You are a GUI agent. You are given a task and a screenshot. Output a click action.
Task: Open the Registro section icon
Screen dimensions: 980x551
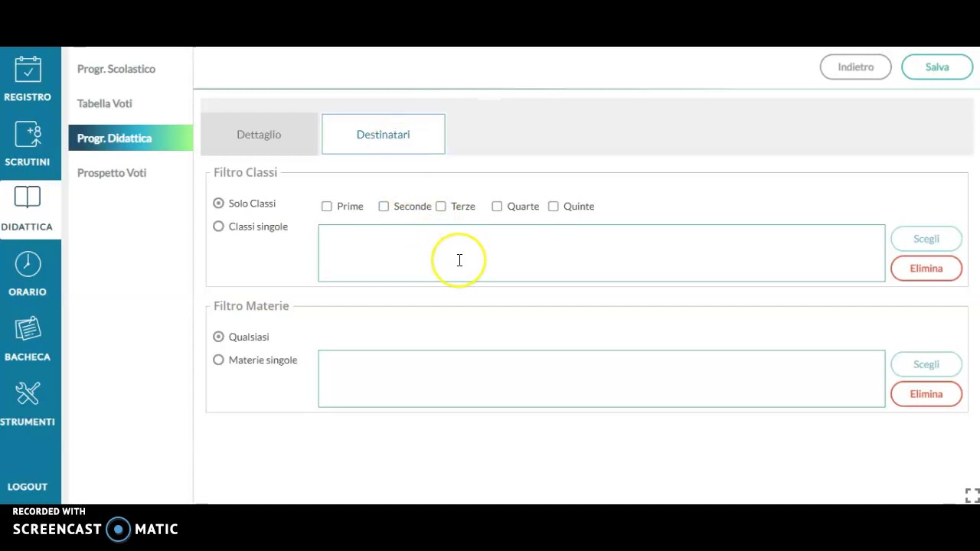point(28,70)
